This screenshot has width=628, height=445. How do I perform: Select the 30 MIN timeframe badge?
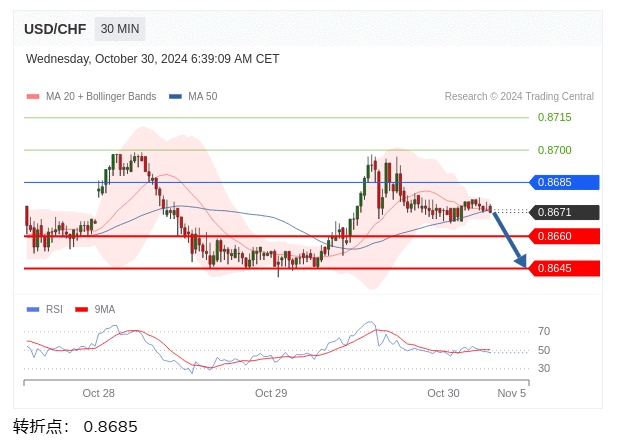click(x=120, y=29)
